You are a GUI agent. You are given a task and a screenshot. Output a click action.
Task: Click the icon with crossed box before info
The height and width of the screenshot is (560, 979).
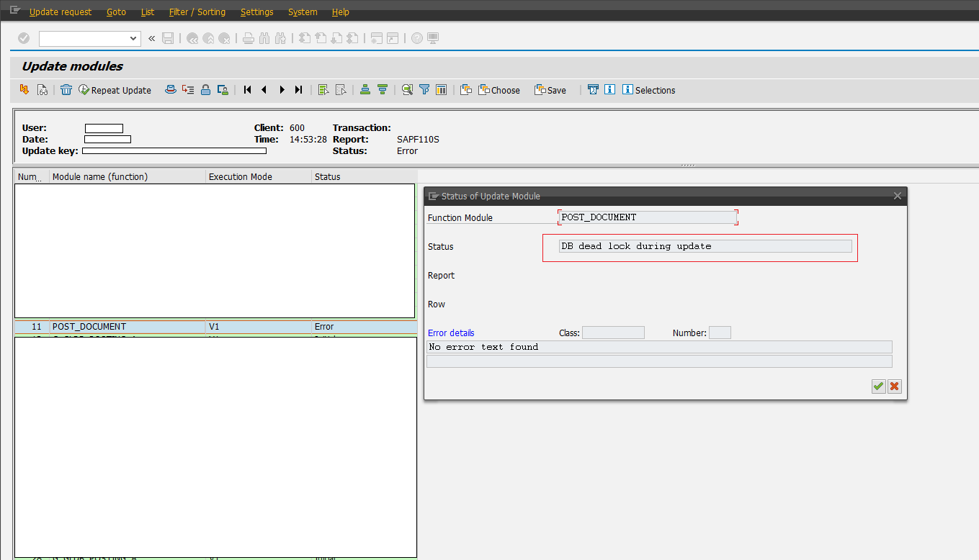tap(593, 90)
